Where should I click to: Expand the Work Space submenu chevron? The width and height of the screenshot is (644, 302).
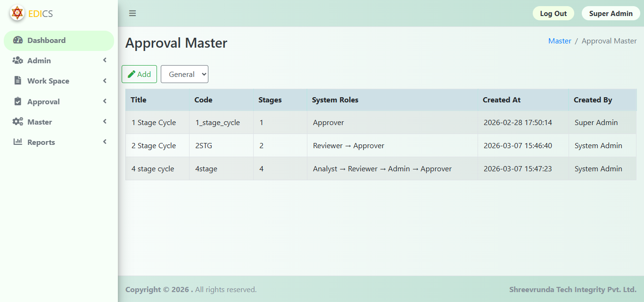[105, 81]
